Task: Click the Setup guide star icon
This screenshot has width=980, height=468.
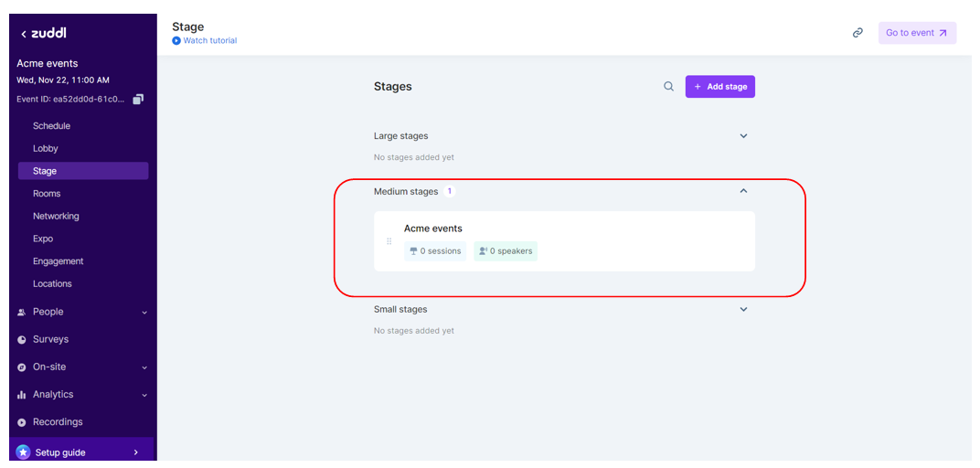Action: point(23,452)
